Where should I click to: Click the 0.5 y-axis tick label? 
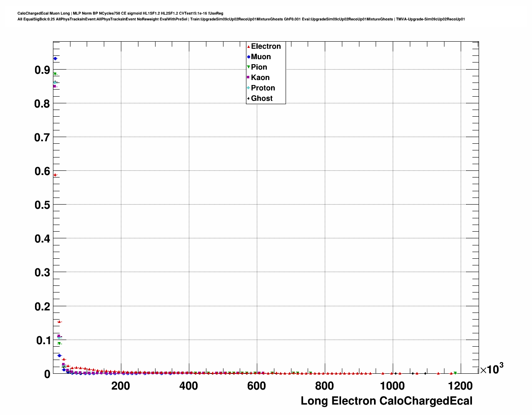point(42,205)
